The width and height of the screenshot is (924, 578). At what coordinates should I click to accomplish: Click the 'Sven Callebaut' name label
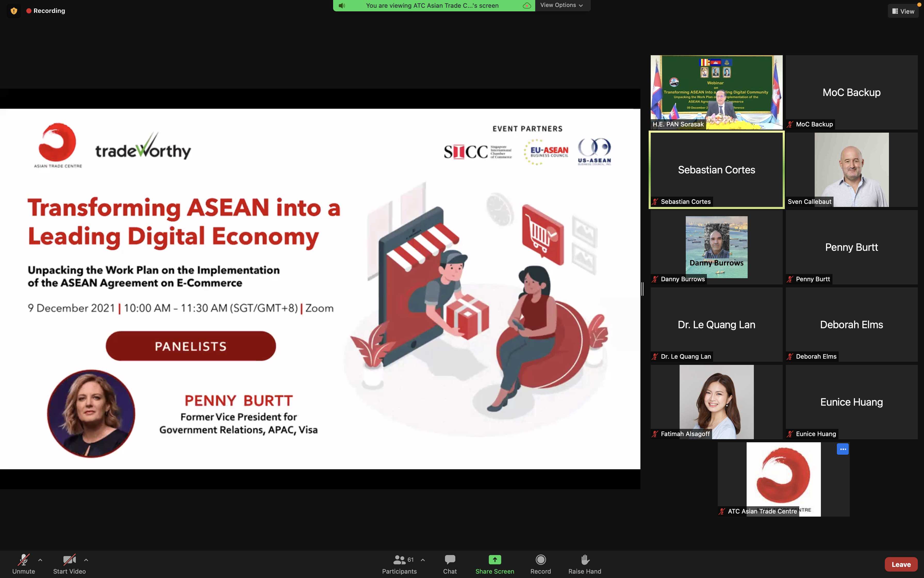pos(810,202)
